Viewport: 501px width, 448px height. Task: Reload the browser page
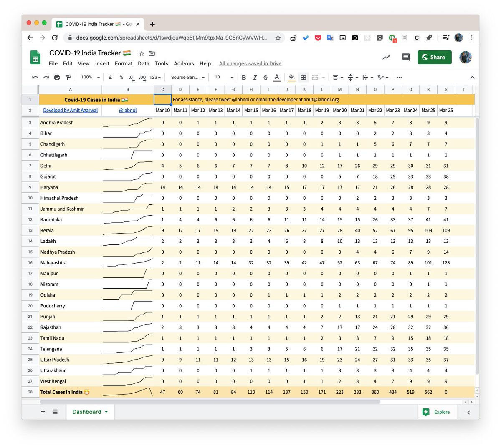coord(54,38)
